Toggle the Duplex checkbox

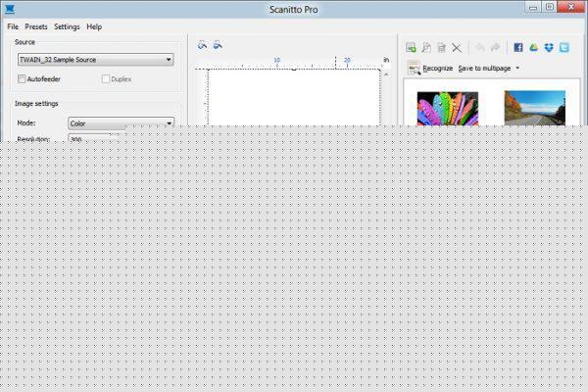[106, 78]
